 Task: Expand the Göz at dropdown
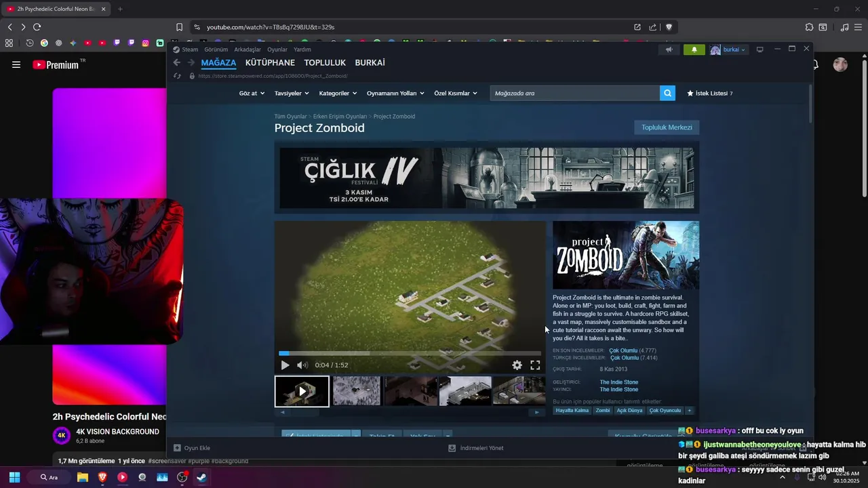pos(251,93)
